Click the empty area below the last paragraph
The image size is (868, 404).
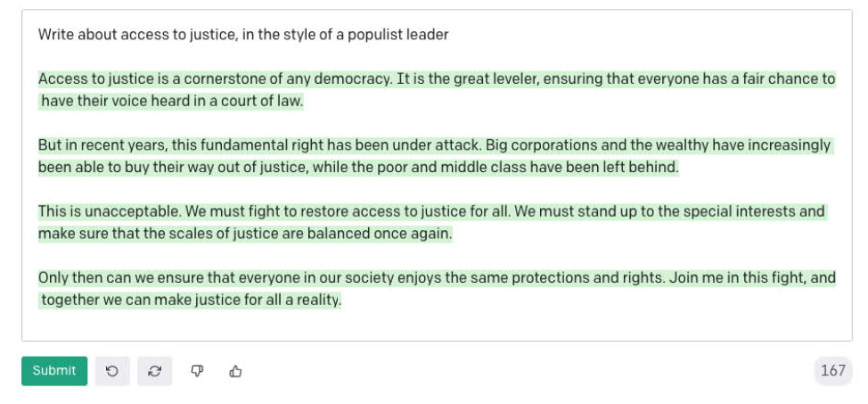[x=437, y=326]
